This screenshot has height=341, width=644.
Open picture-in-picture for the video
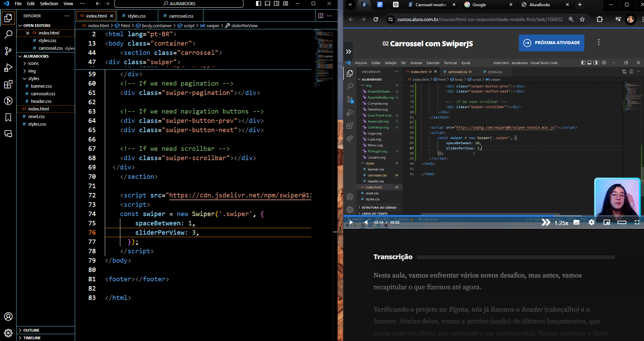607,222
